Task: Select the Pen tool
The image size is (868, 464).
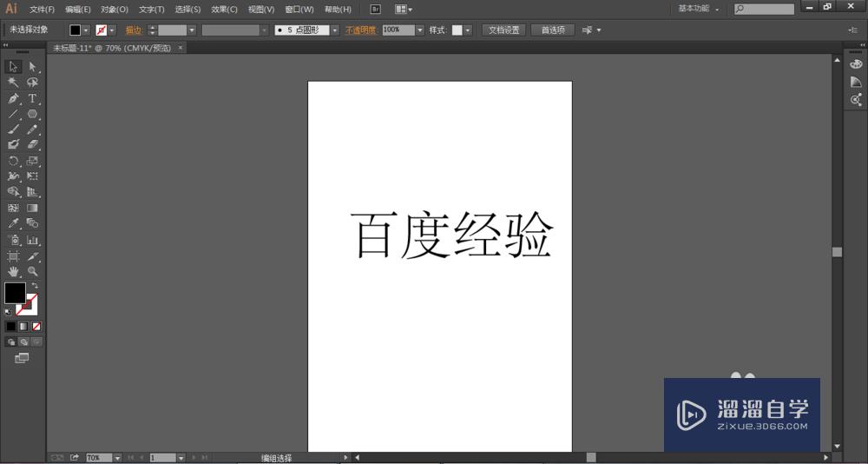Action: pos(13,99)
